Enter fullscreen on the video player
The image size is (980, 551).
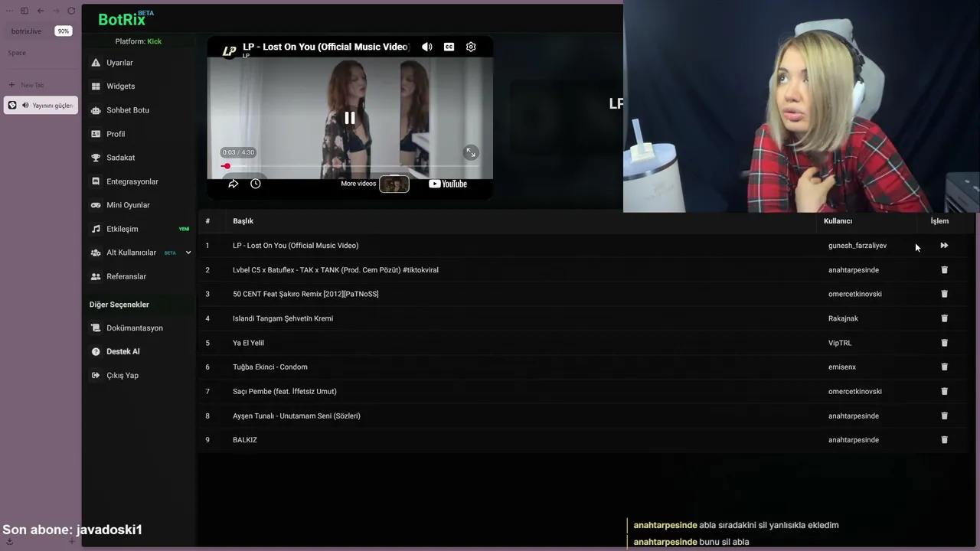tap(471, 153)
